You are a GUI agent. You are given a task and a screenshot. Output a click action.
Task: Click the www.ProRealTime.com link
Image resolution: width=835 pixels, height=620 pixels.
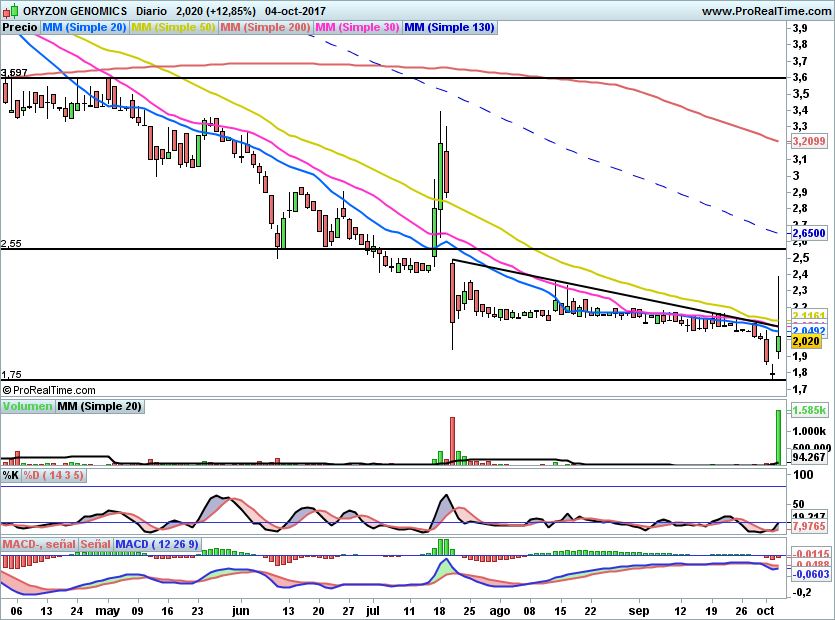point(766,11)
